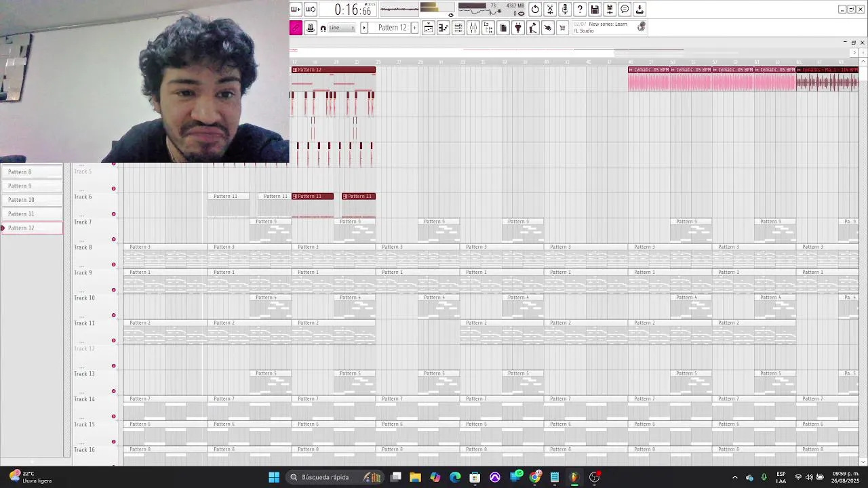
Task: Click the Track 6 header label
Action: [x=83, y=197]
